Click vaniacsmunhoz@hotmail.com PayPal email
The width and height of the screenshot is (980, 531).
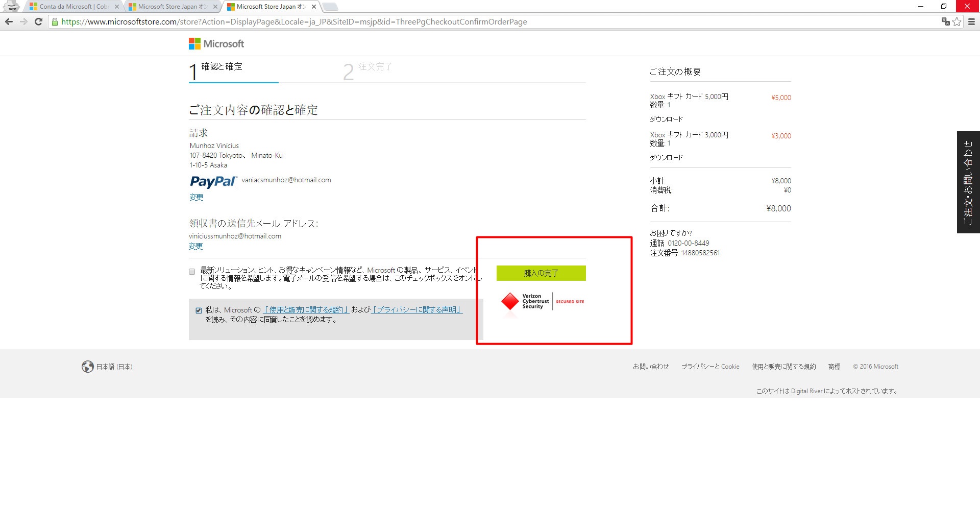pos(286,180)
